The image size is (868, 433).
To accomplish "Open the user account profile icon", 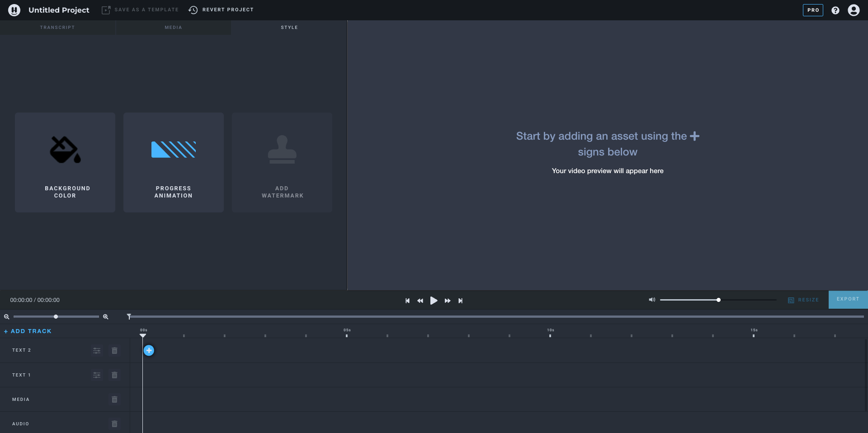I will 854,10.
